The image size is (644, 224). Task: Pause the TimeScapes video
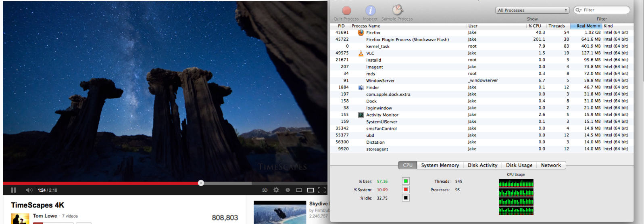coord(13,190)
